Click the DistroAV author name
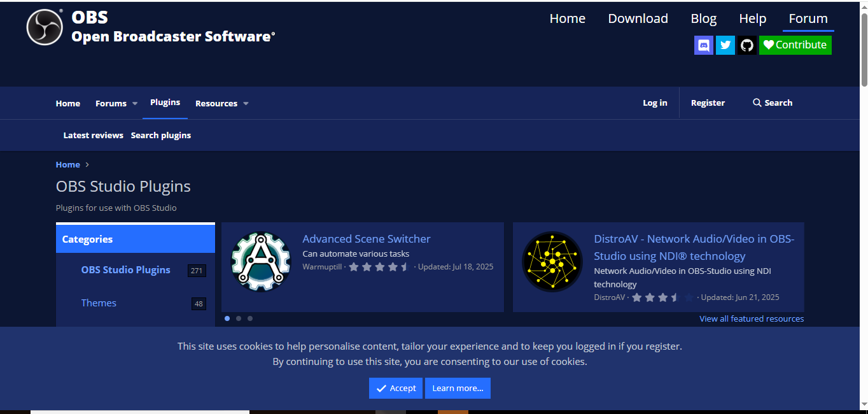The width and height of the screenshot is (868, 414). (610, 297)
